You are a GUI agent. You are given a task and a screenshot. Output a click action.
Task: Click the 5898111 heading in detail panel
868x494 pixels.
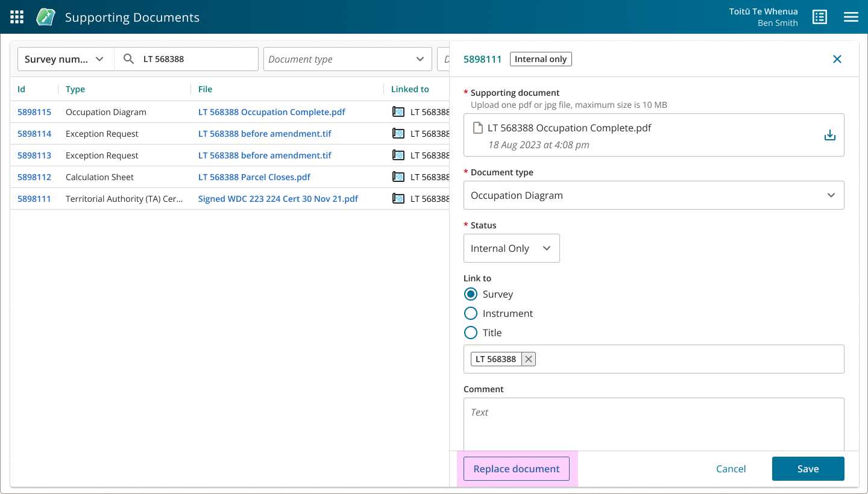click(x=483, y=59)
